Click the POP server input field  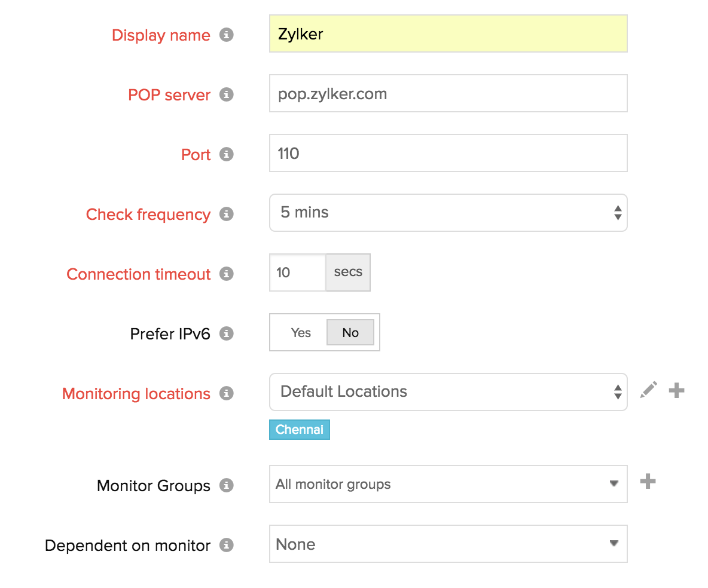448,94
